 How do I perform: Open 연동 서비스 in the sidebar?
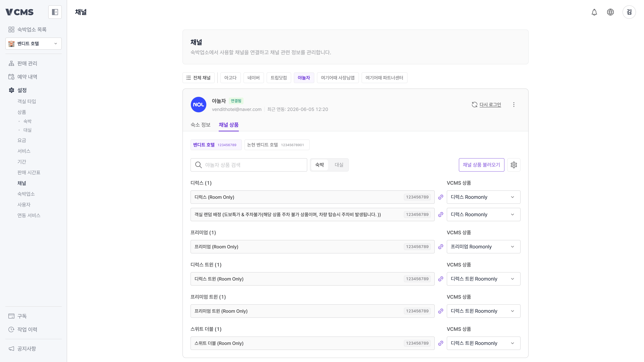[29, 216]
